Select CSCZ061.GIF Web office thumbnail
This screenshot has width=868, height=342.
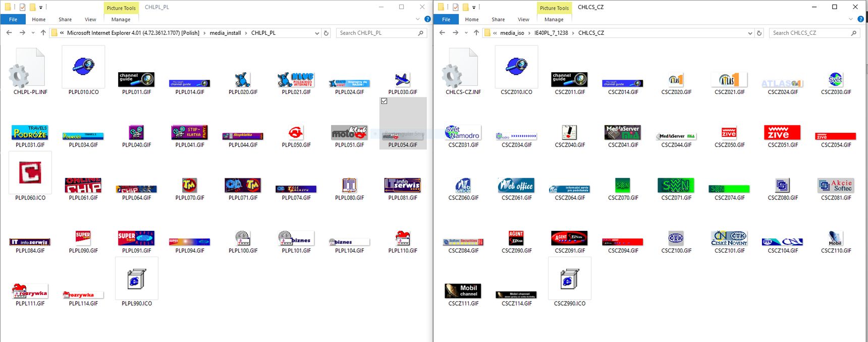coord(516,185)
